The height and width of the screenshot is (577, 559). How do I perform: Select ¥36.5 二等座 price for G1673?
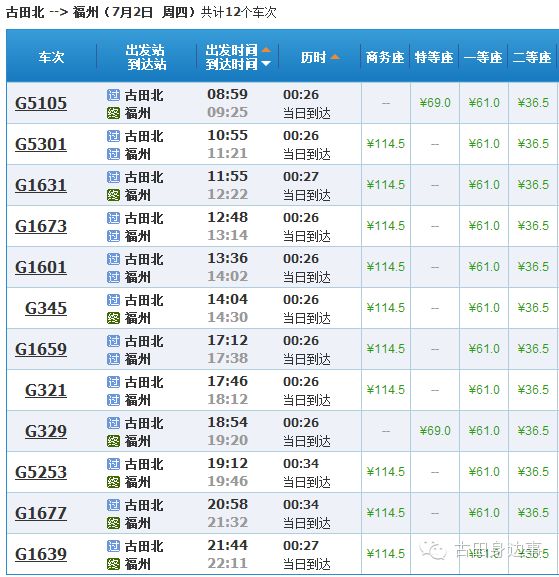(533, 226)
